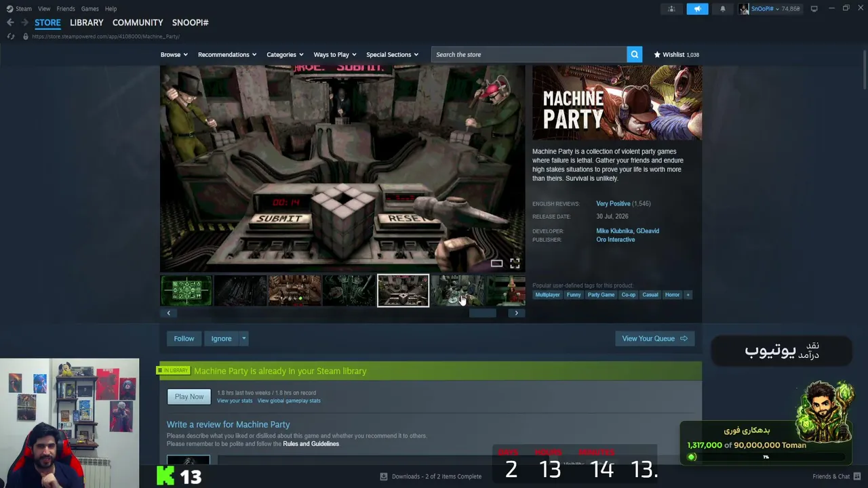Reload the store page
Viewport: 868px width, 488px height.
[x=11, y=36]
